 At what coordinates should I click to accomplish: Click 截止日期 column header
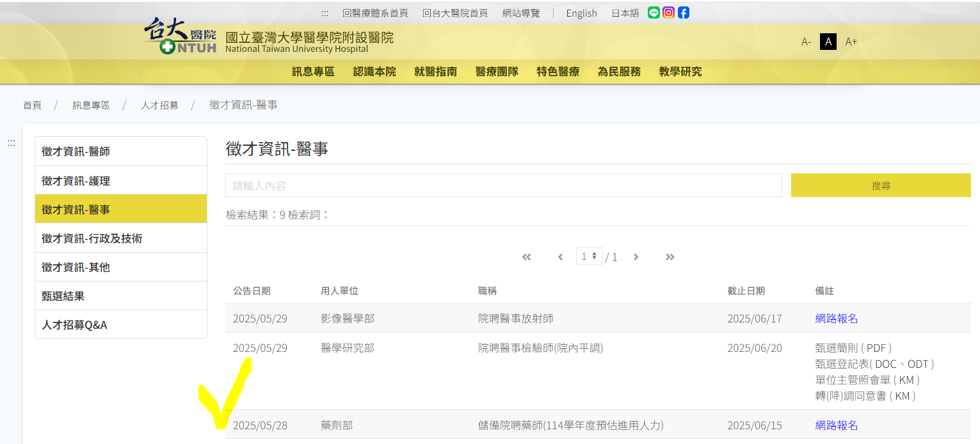pos(746,290)
